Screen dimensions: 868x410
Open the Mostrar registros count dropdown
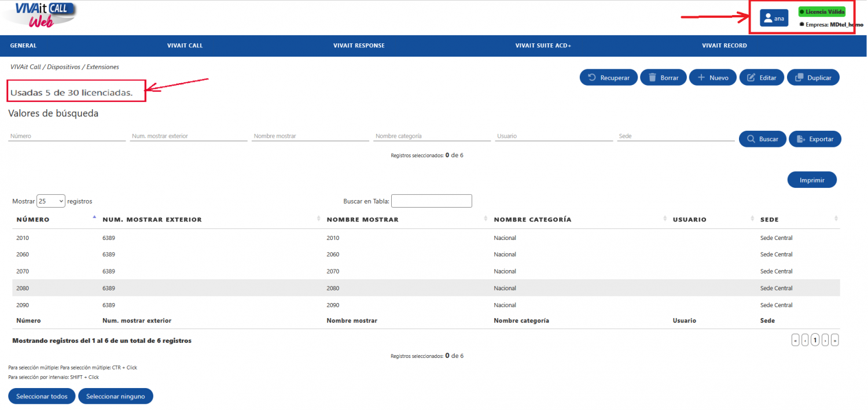(51, 201)
